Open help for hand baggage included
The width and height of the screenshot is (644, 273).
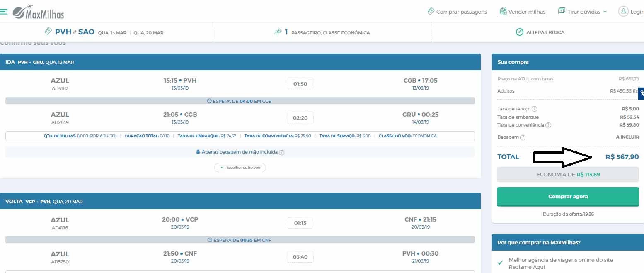pos(282,152)
